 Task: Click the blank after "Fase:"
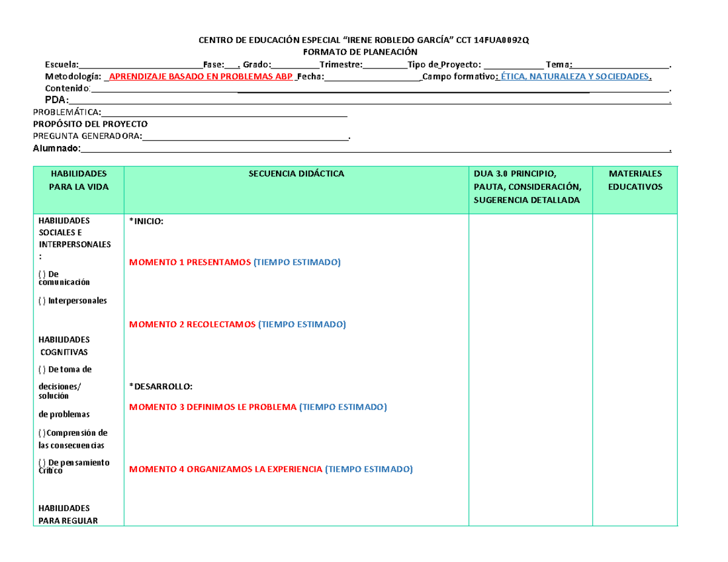pos(232,64)
